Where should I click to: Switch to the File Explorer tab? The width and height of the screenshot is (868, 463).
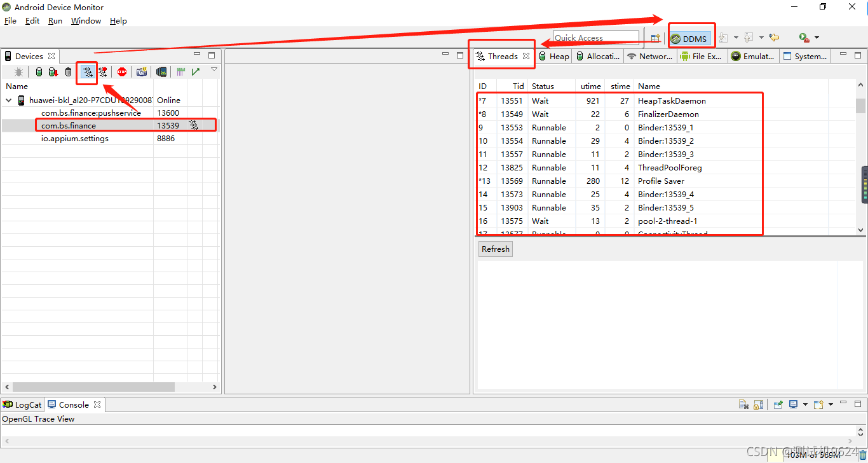(x=701, y=56)
